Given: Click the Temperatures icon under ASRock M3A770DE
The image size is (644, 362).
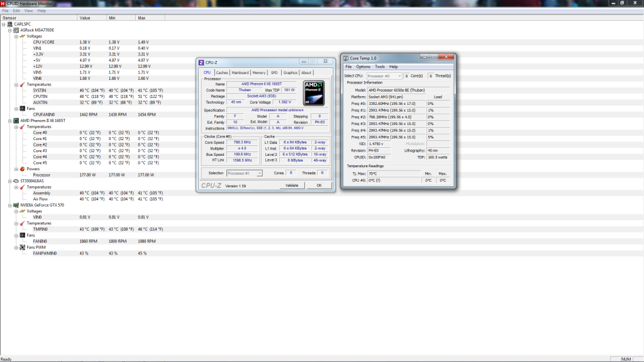Looking at the screenshot, I should coord(23,85).
